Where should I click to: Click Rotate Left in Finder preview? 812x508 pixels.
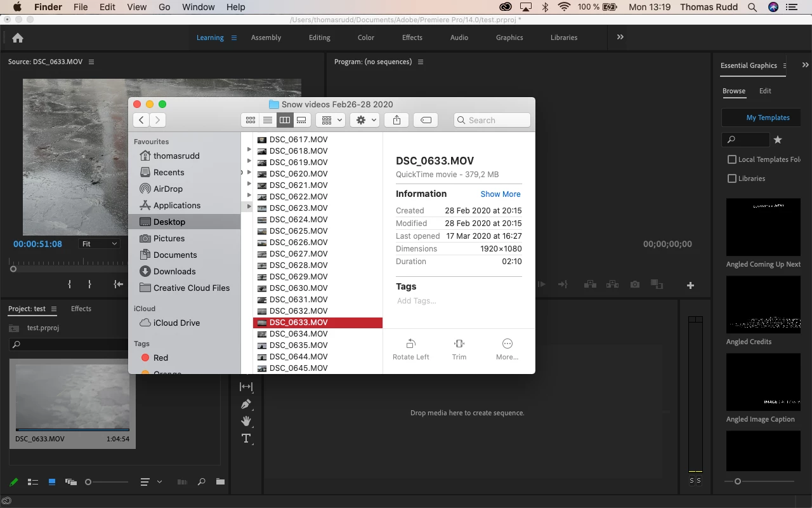pos(410,349)
